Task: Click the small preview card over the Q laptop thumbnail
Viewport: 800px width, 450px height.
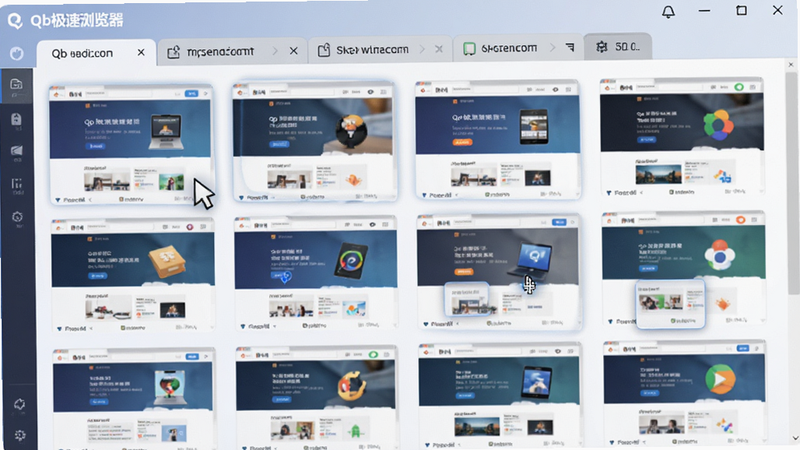Action: coord(467,298)
